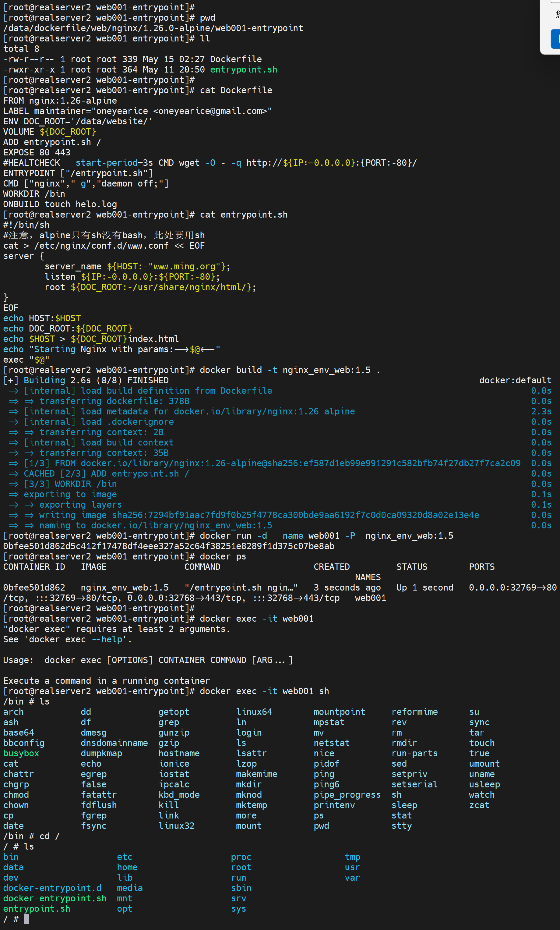This screenshot has height=930, width=560.
Task: Click the terminal cursor at the last prompt
Action: click(26, 919)
